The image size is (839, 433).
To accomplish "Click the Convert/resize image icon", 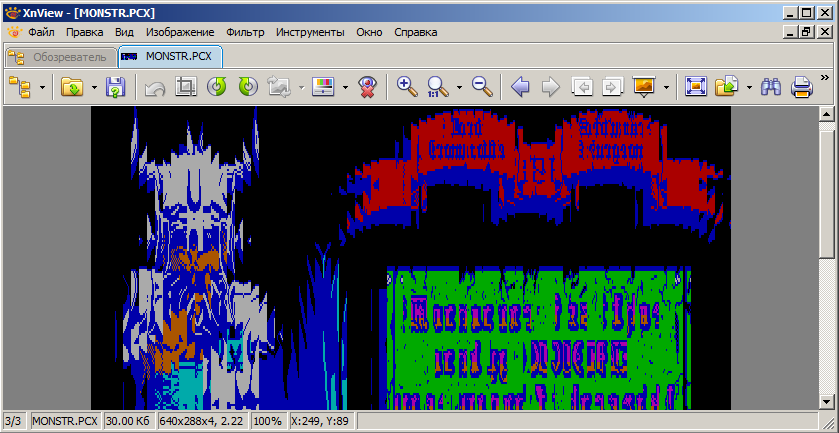I will [x=279, y=86].
